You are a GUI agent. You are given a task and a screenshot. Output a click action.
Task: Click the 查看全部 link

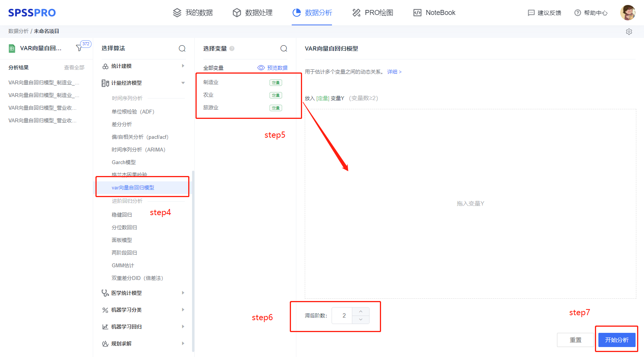tap(74, 67)
